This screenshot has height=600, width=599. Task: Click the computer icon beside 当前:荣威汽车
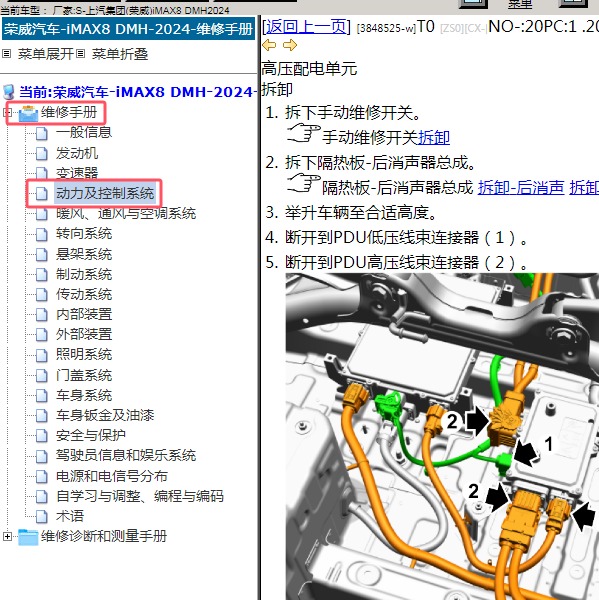coord(8,92)
